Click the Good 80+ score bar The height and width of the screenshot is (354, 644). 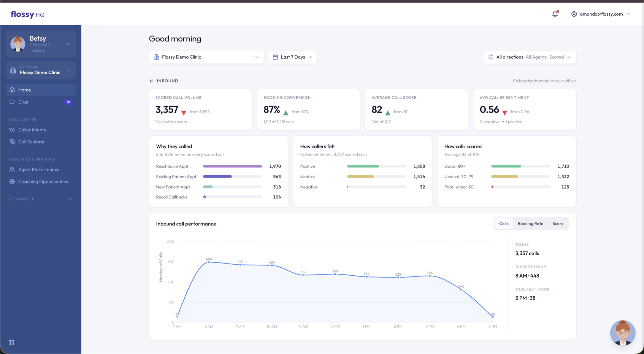click(x=506, y=166)
